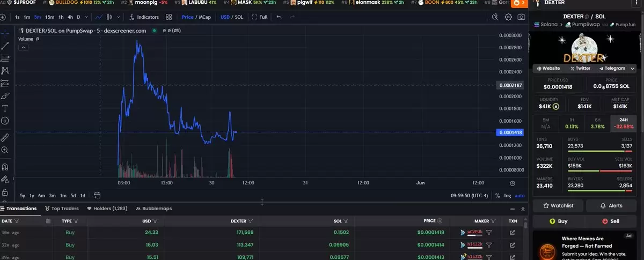Filter transactions by DEXTER amount column
644x260 pixels.
click(x=251, y=221)
